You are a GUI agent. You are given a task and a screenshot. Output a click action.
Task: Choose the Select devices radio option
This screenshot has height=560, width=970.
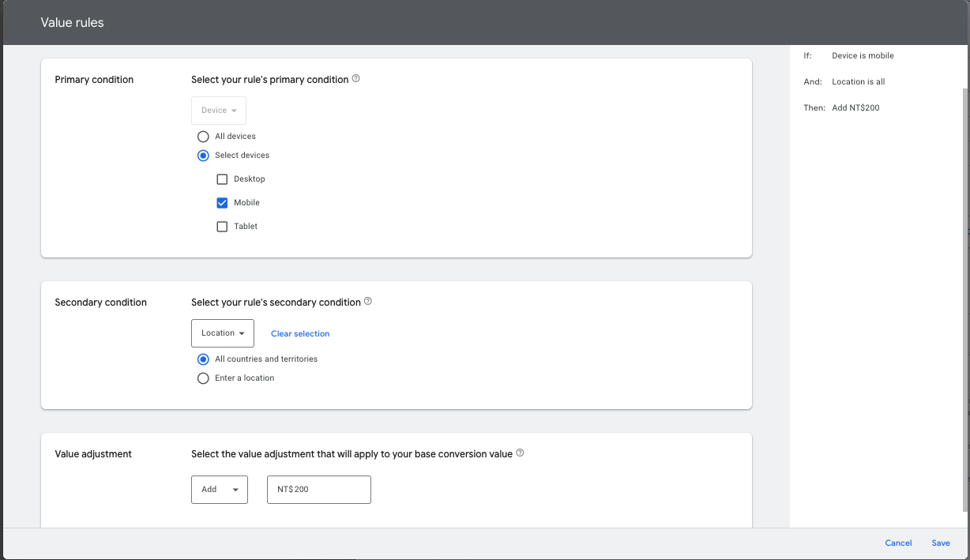(203, 156)
